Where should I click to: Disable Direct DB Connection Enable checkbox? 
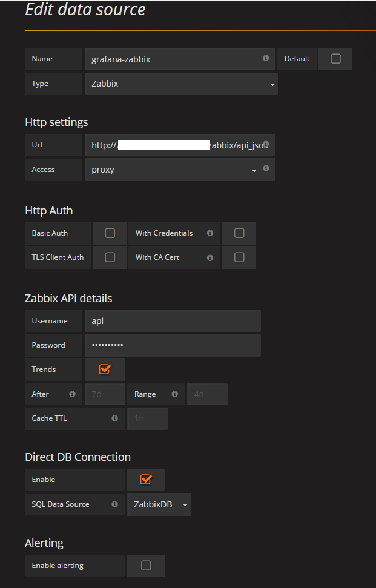[x=146, y=479]
